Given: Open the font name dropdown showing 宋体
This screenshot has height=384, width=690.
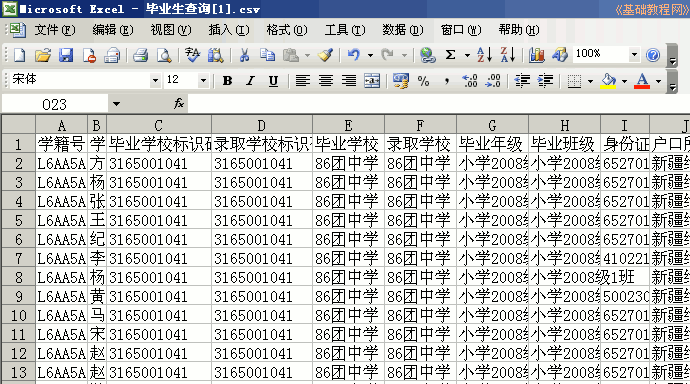Looking at the screenshot, I should point(155,81).
